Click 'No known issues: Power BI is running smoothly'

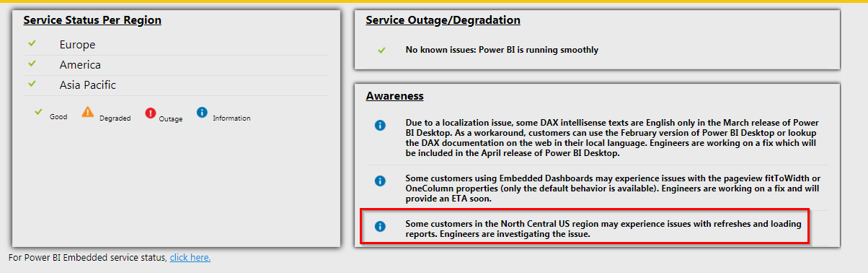click(x=502, y=50)
